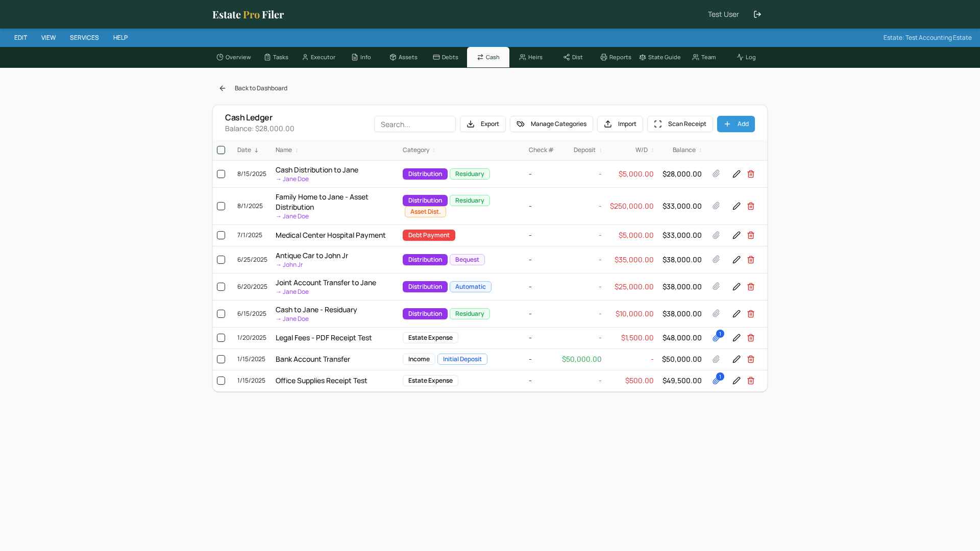Delete the Legal Fees - PDF Receipt Test entry
980x551 pixels.
tap(751, 338)
